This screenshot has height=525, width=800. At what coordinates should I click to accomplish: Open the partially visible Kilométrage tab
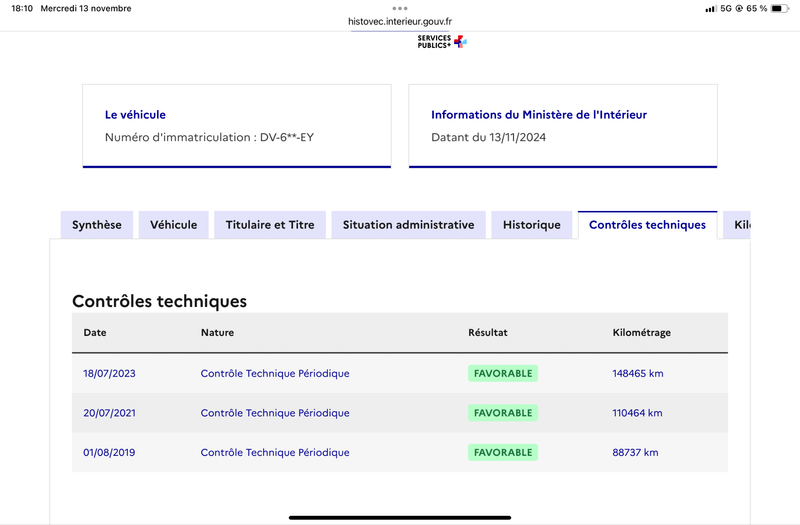(x=737, y=225)
